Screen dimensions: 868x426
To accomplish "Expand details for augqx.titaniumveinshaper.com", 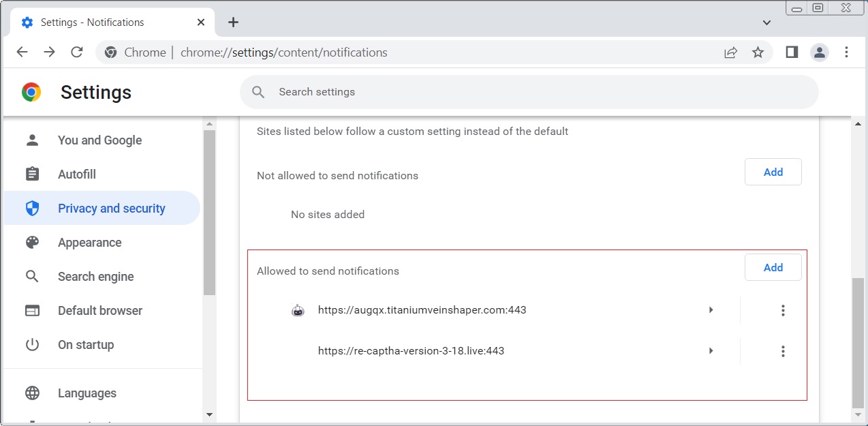I will click(x=711, y=310).
